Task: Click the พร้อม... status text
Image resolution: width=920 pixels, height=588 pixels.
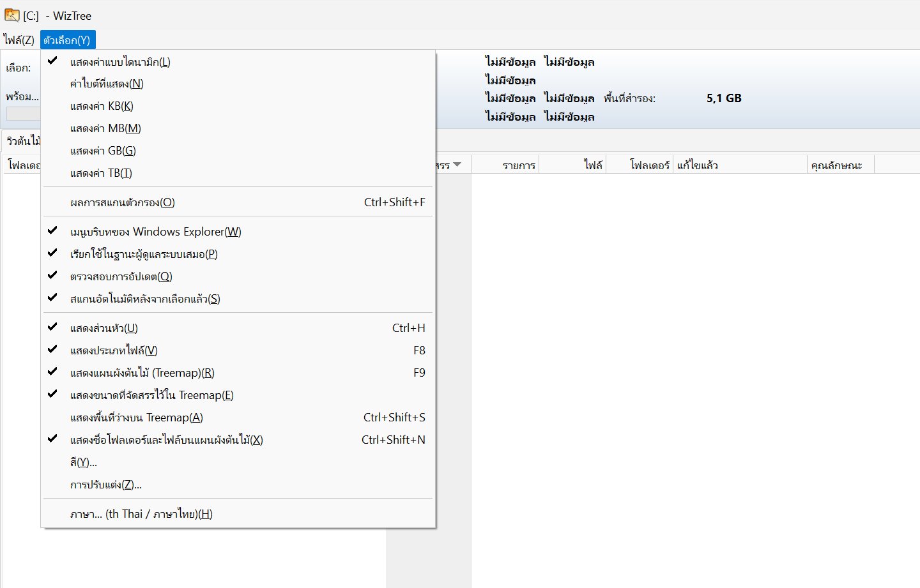Action: pos(22,97)
